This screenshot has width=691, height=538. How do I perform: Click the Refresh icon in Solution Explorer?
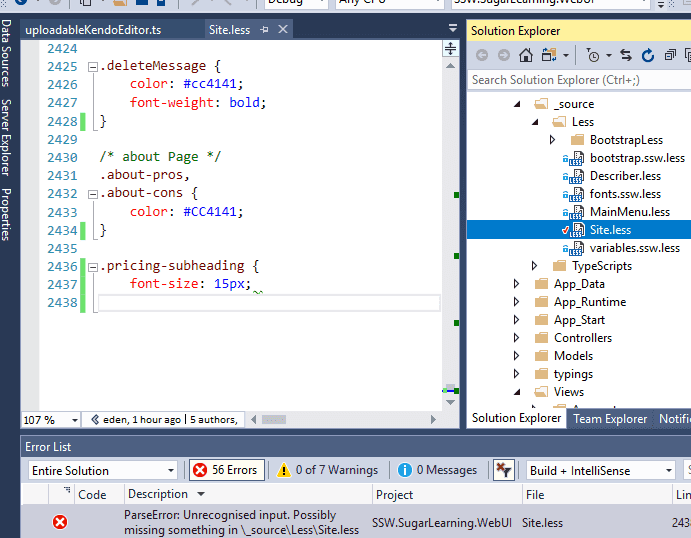(647, 55)
